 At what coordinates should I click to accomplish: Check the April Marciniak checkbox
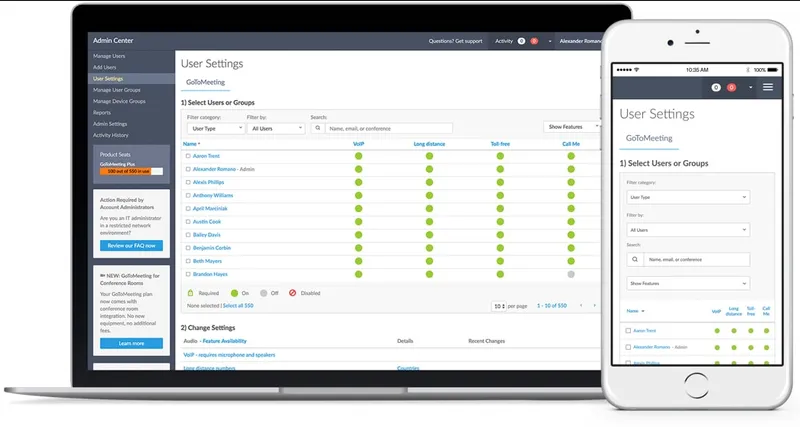tap(188, 208)
